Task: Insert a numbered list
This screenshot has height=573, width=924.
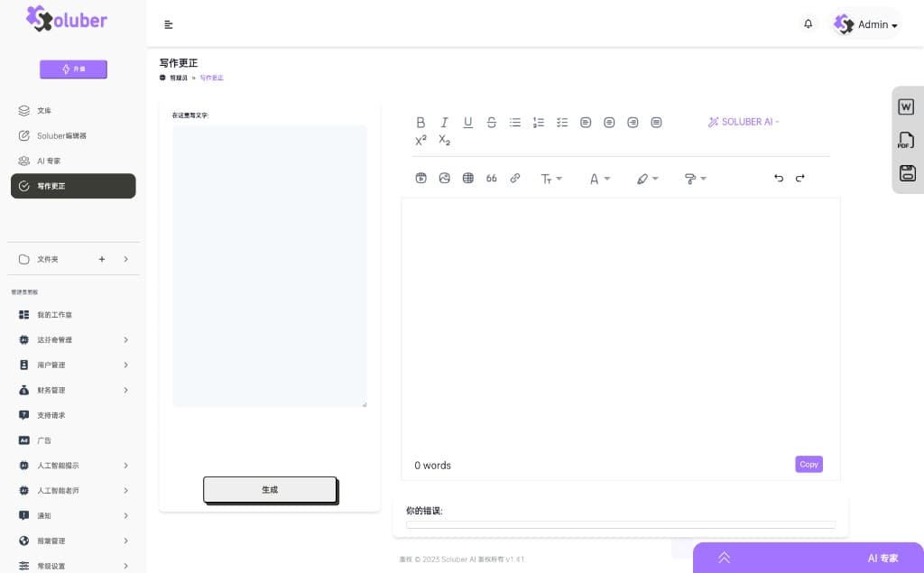Action: click(538, 122)
